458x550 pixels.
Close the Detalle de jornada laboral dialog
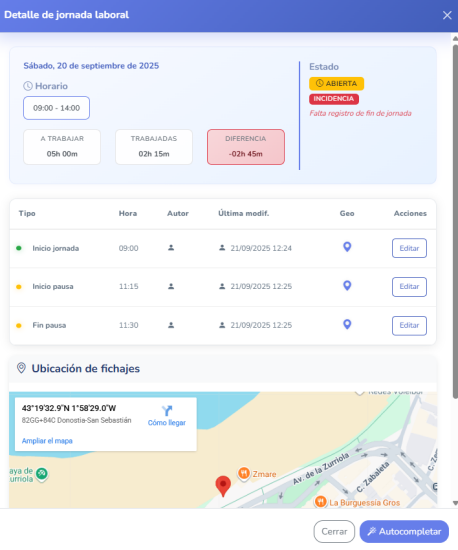[x=447, y=15]
